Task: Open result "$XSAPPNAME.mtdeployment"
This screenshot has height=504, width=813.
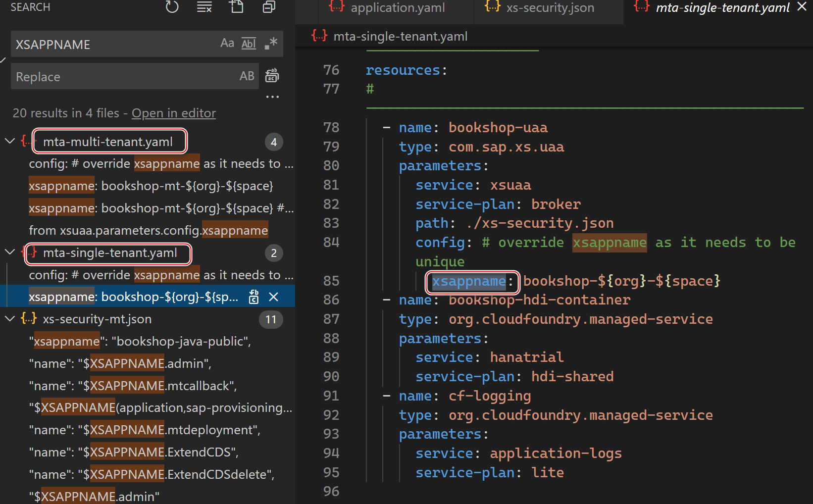Action: click(x=145, y=430)
